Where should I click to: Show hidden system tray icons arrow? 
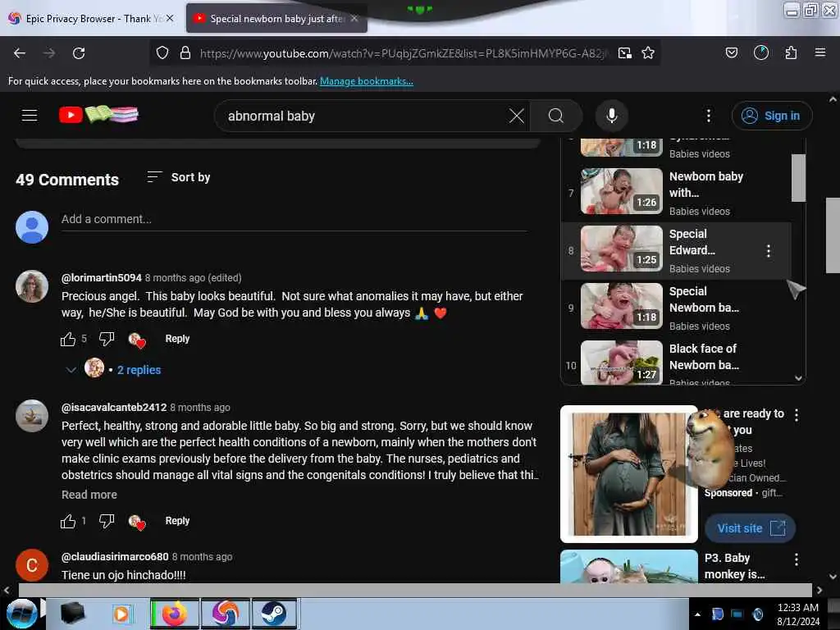pos(697,614)
